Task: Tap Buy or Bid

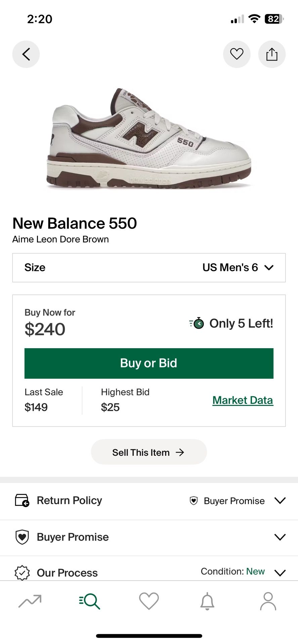Action: point(149,363)
